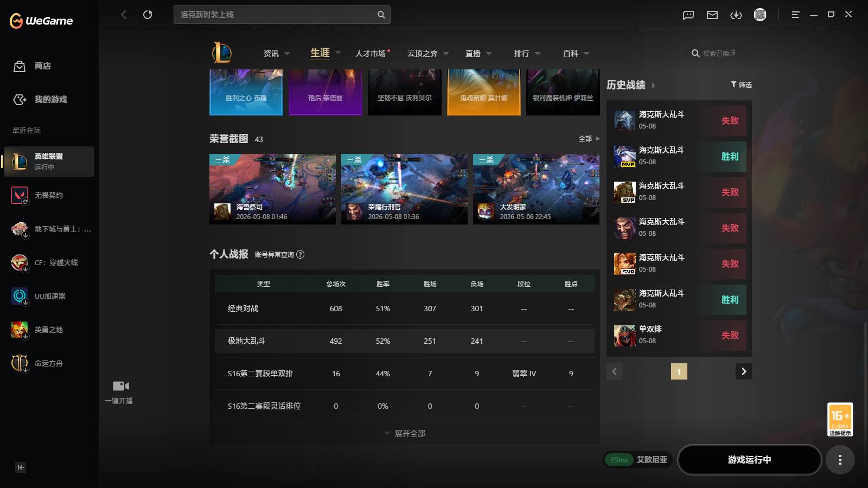868x488 pixels.
Task: Select UU加速器 in sidebar
Action: (x=49, y=296)
